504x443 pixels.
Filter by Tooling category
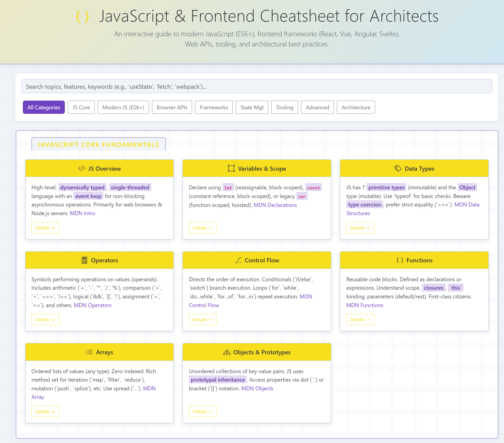(x=285, y=107)
